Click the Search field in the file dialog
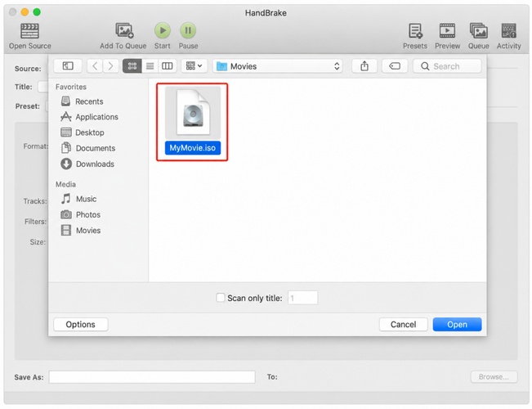The image size is (532, 409). [x=447, y=66]
